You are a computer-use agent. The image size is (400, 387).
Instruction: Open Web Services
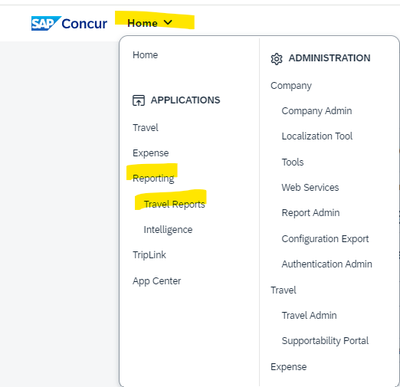pos(310,187)
